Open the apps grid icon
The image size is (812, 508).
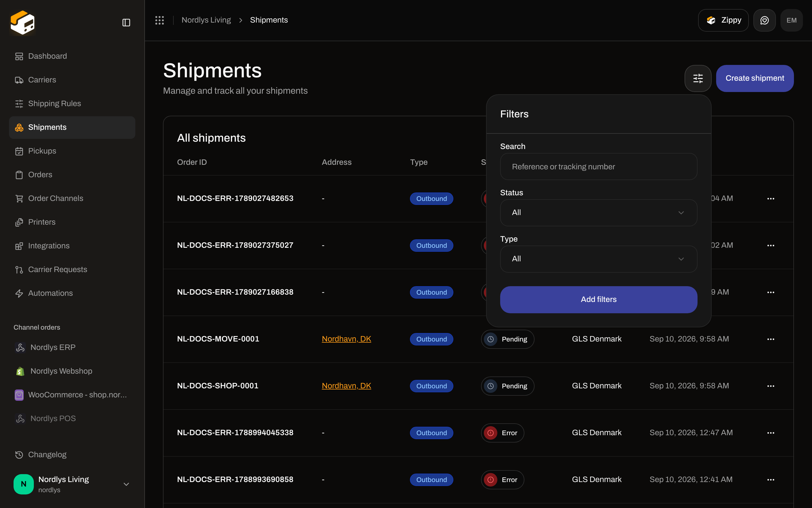(159, 20)
